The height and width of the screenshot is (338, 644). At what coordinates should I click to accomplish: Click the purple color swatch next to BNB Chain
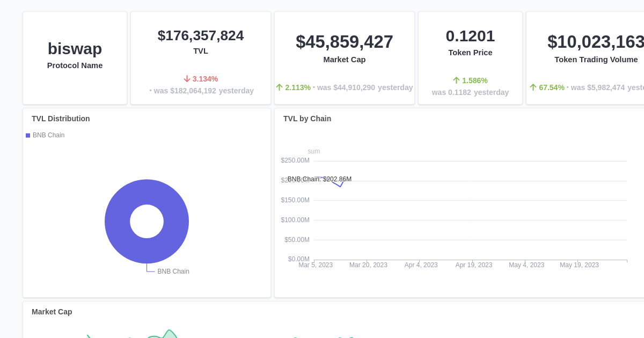28,135
